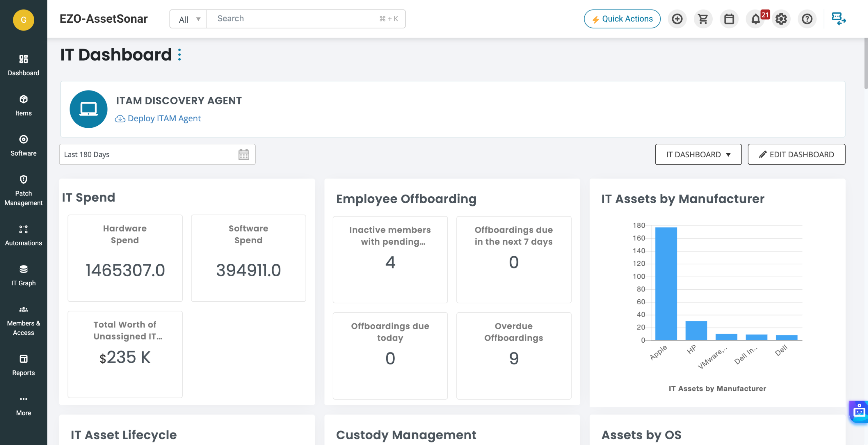Go to Items in sidebar
The image size is (868, 445).
click(x=23, y=106)
